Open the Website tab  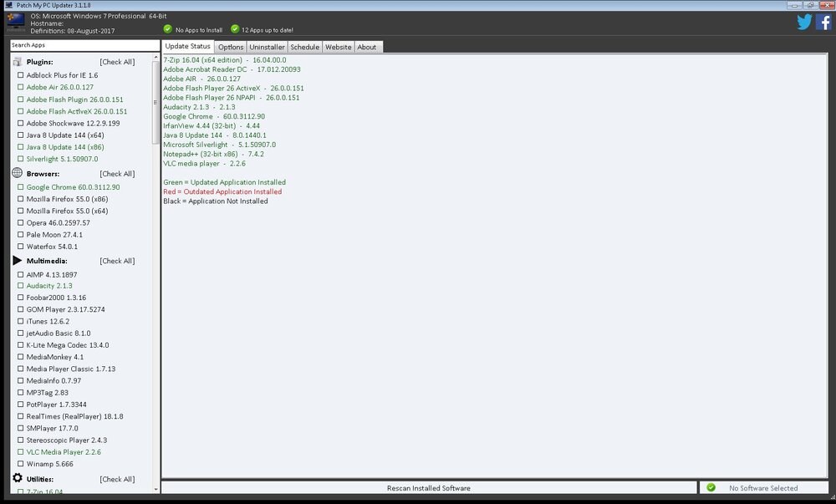coord(339,47)
